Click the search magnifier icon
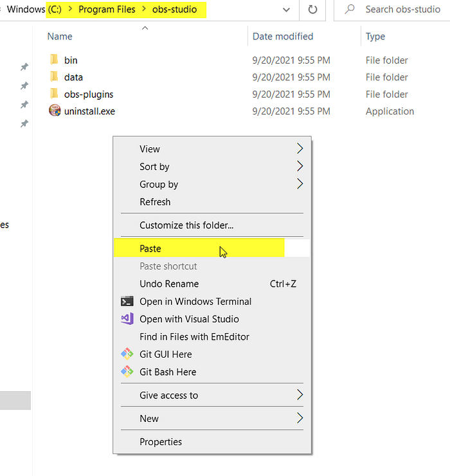The height and width of the screenshot is (476, 450). 350,9
